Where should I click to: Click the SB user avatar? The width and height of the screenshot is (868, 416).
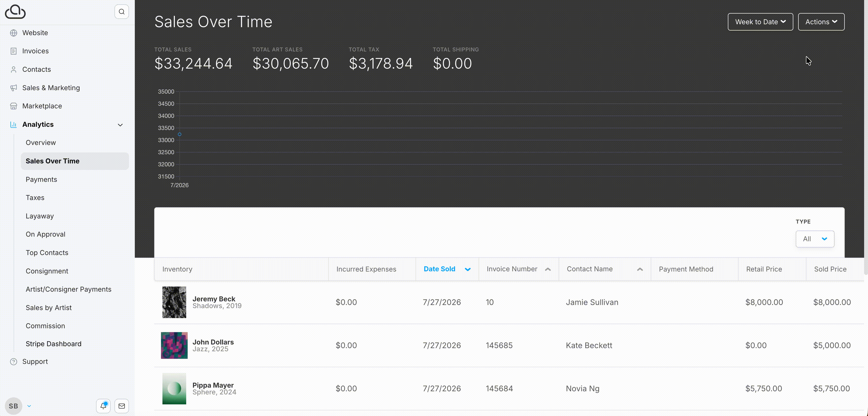14,406
